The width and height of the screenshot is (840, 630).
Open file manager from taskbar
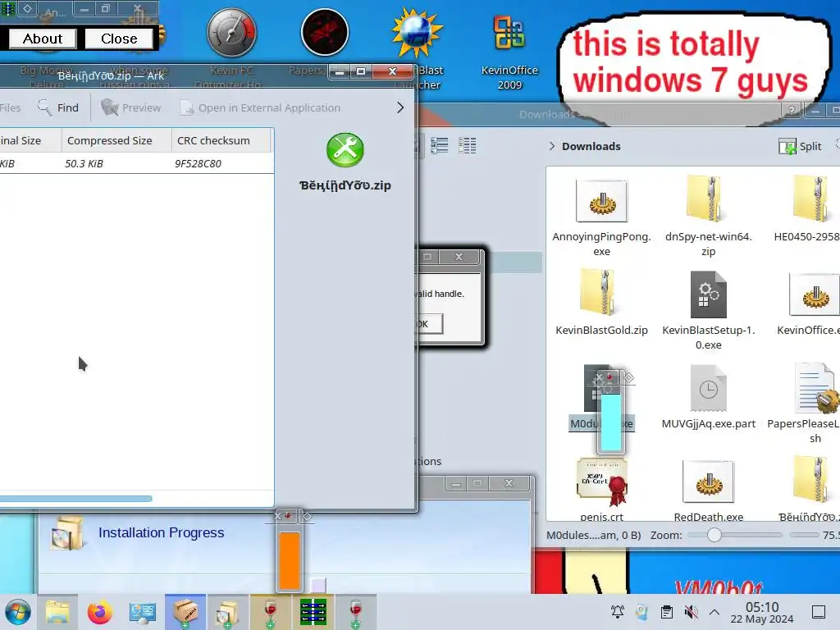coord(57,612)
